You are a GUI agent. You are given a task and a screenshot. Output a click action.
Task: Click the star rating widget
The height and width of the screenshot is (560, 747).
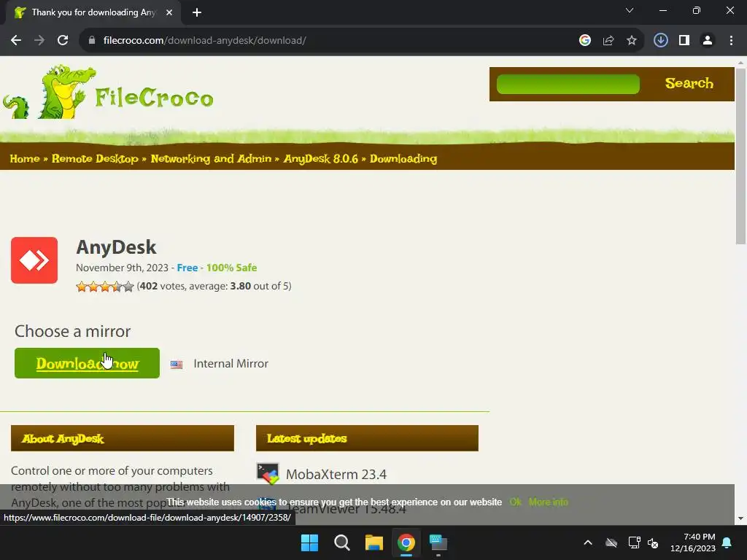point(105,286)
